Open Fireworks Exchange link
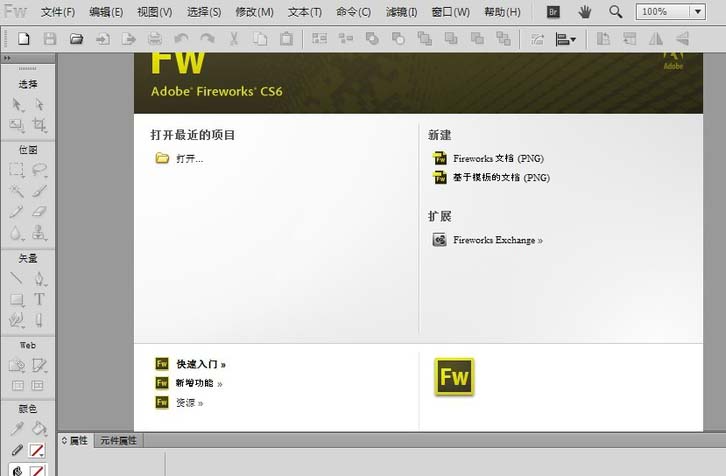This screenshot has width=726, height=476. pyautogui.click(x=498, y=240)
